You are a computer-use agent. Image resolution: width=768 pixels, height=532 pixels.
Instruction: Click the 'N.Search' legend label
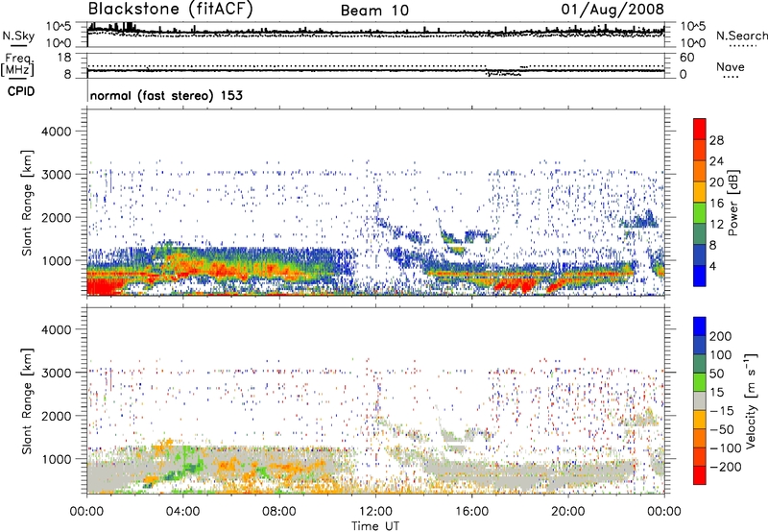tap(741, 36)
